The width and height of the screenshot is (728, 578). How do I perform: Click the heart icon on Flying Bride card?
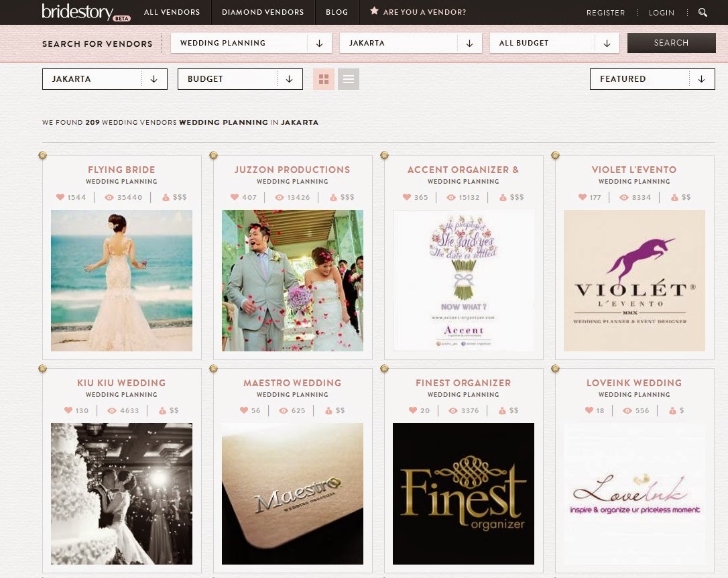pos(60,197)
